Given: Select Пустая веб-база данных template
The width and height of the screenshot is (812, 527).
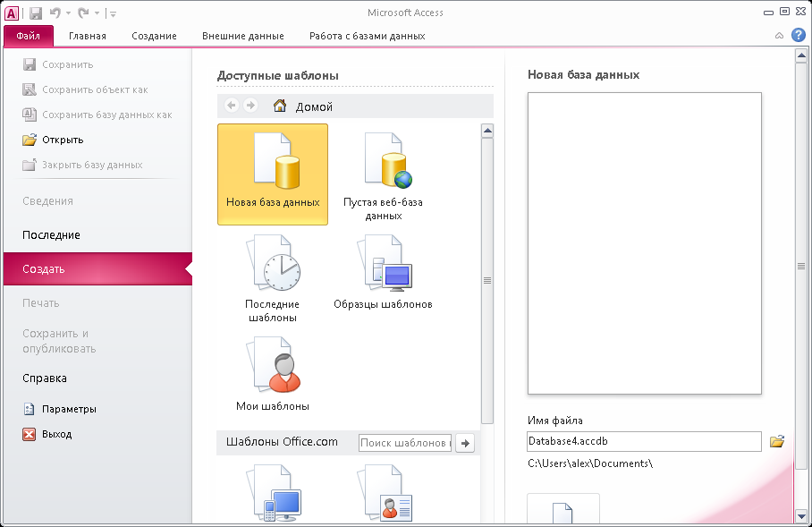Looking at the screenshot, I should coord(384,176).
